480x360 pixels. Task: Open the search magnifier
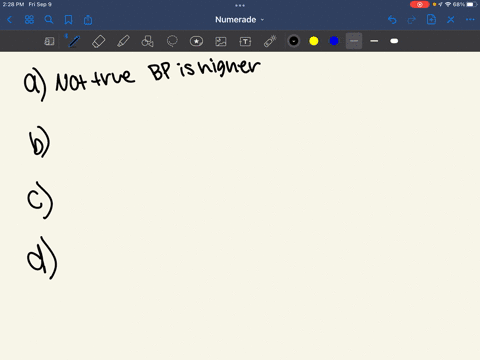point(49,20)
